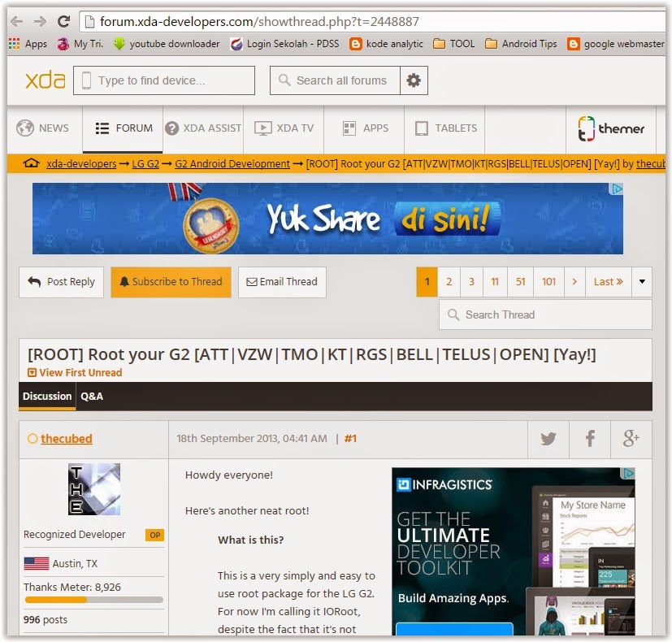The width and height of the screenshot is (672, 642).
Task: Follow the xda-developers breadcrumb link
Action: [x=81, y=163]
